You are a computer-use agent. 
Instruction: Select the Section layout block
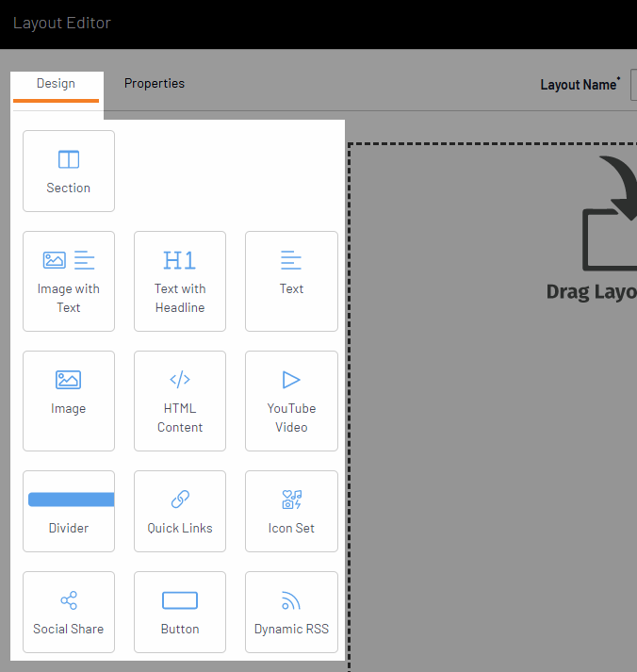[x=69, y=171]
